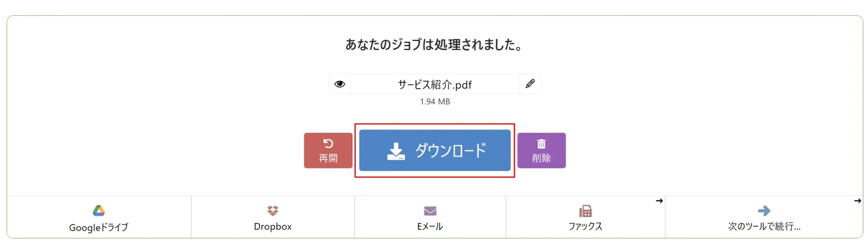Click the eye preview icon beside the filename
Viewport: 868px width, 251px height.
(x=340, y=84)
